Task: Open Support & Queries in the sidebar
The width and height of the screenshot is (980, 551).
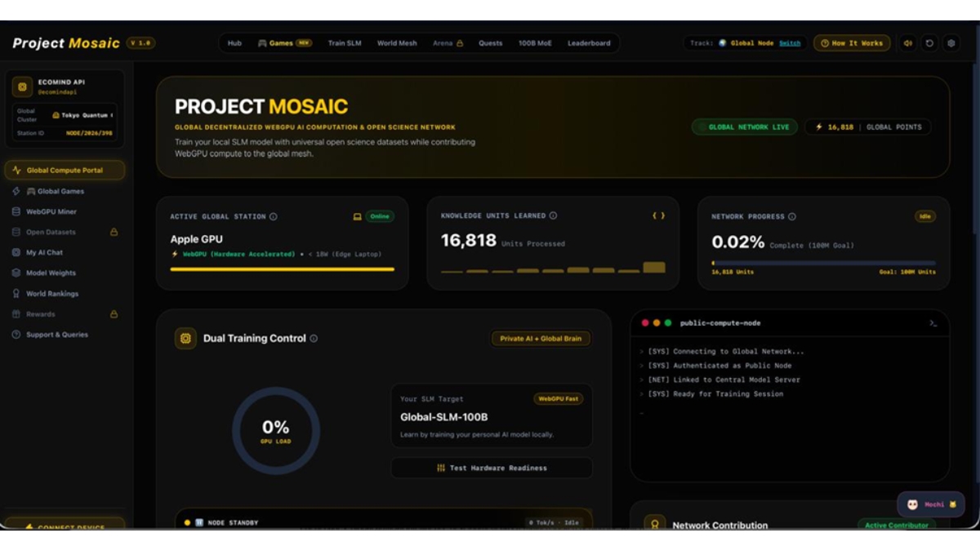Action: click(x=65, y=335)
